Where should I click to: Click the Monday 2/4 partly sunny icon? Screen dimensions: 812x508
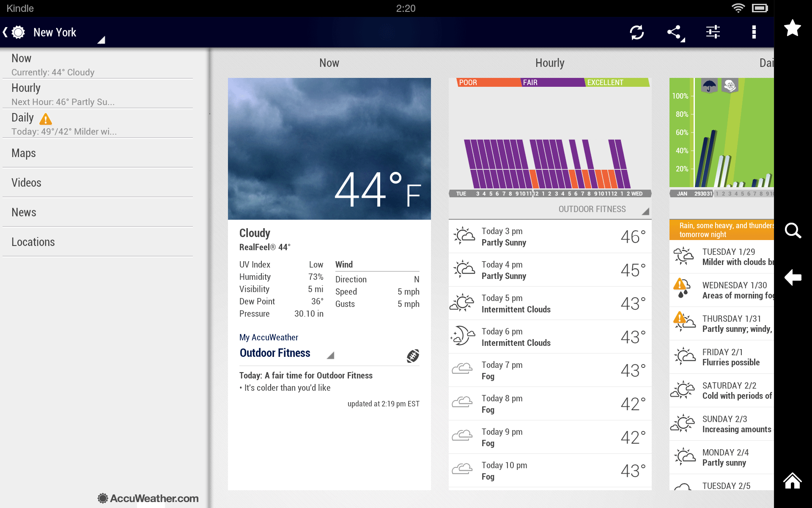684,457
